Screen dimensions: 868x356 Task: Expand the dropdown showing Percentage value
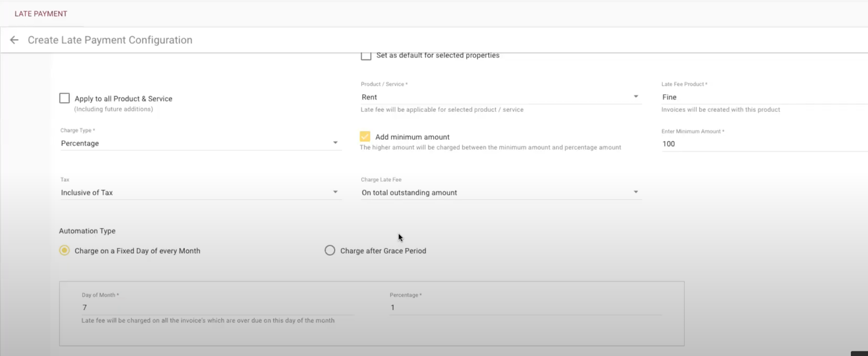(x=195, y=143)
